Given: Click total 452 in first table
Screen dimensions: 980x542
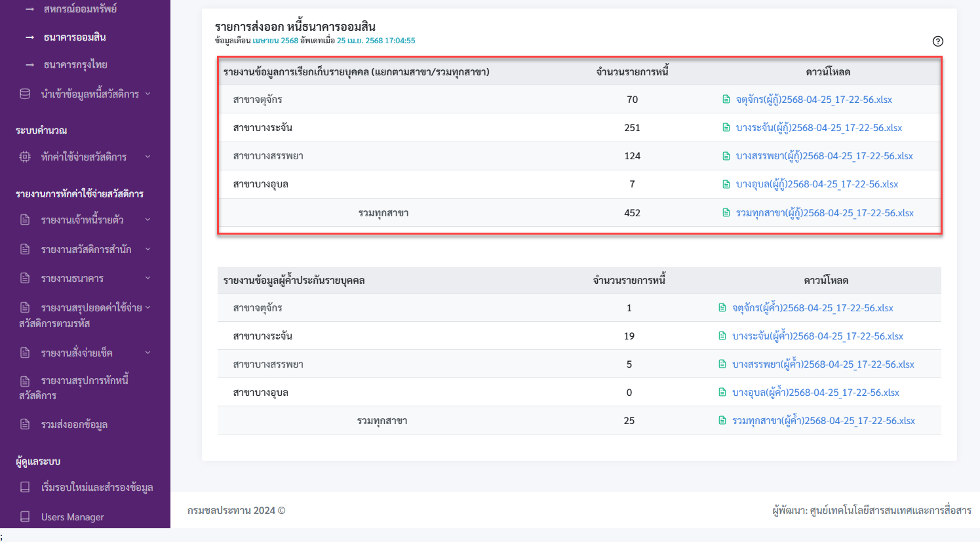Looking at the screenshot, I should coord(632,213).
